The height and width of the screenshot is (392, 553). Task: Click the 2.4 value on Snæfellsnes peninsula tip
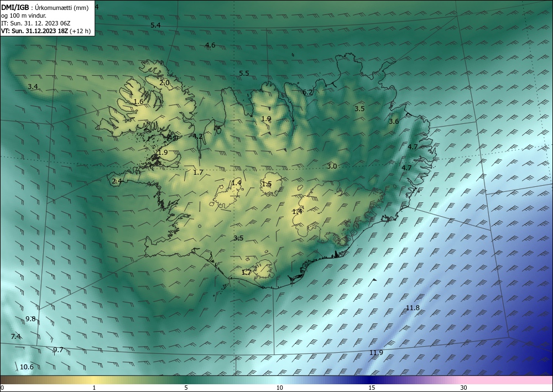pos(117,181)
